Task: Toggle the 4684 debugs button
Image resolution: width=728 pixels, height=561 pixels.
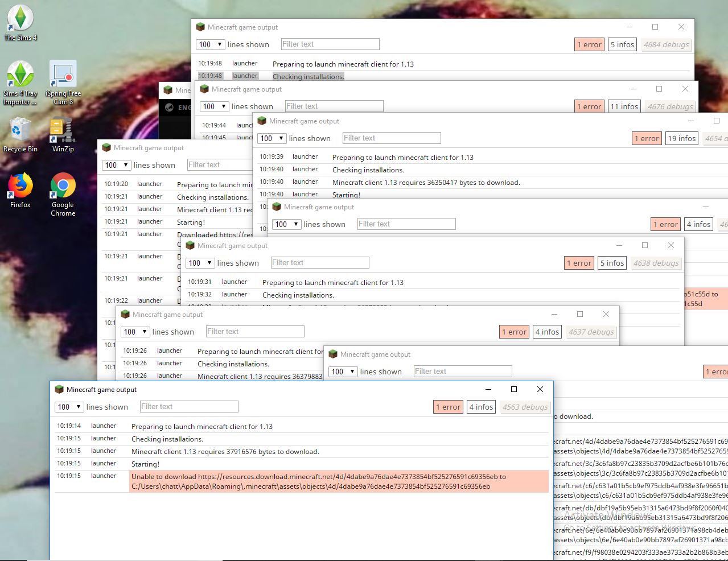Action: (666, 44)
